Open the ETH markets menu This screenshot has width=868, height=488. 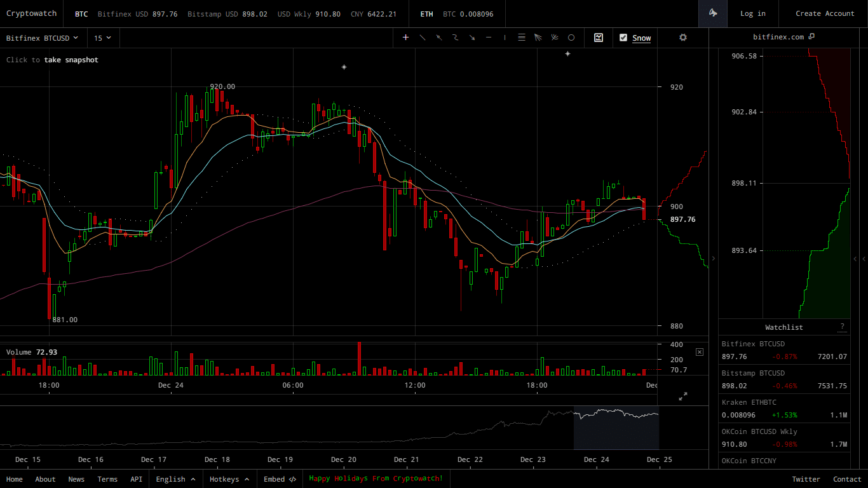426,14
